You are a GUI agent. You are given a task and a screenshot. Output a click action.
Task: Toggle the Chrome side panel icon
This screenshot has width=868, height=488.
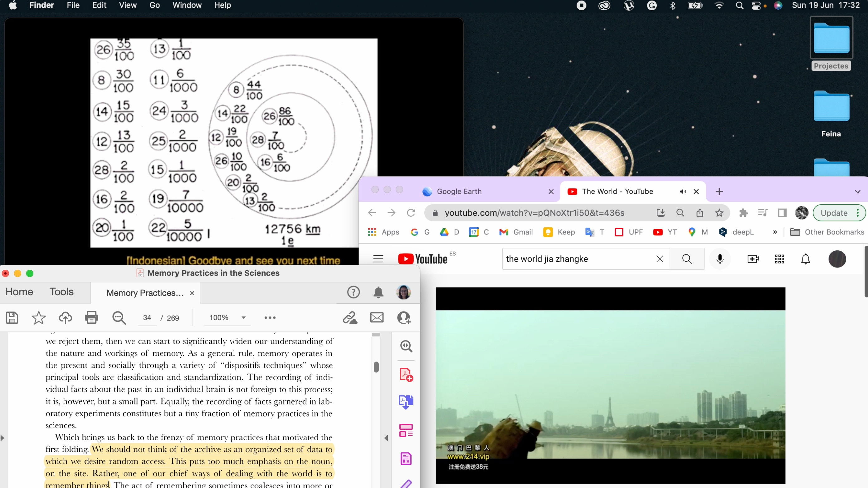(x=782, y=213)
